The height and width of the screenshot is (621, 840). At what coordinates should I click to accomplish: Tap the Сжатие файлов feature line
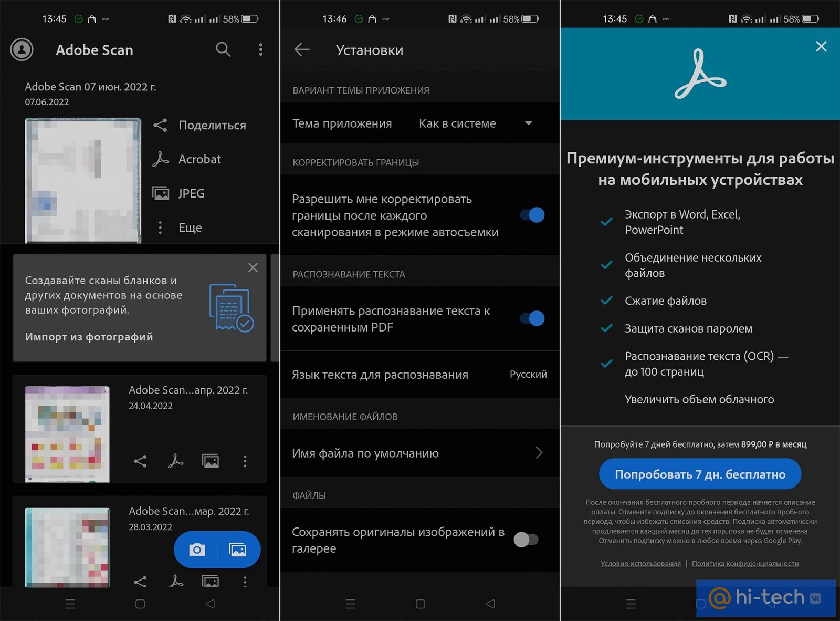(x=665, y=301)
